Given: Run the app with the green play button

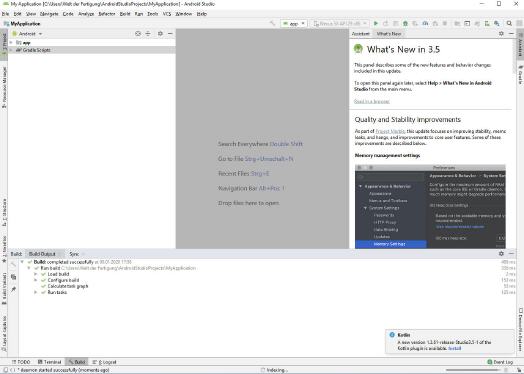Looking at the screenshot, I should pyautogui.click(x=376, y=23).
